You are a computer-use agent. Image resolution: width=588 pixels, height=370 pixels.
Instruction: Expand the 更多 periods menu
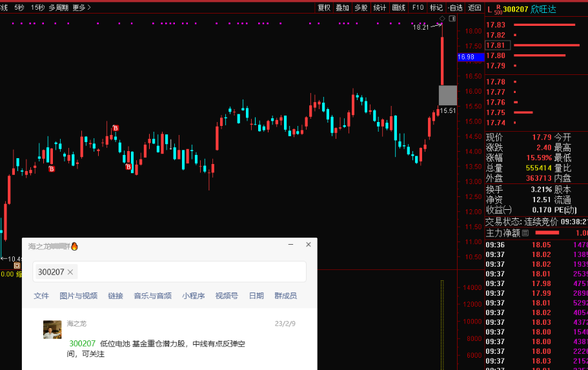point(81,8)
